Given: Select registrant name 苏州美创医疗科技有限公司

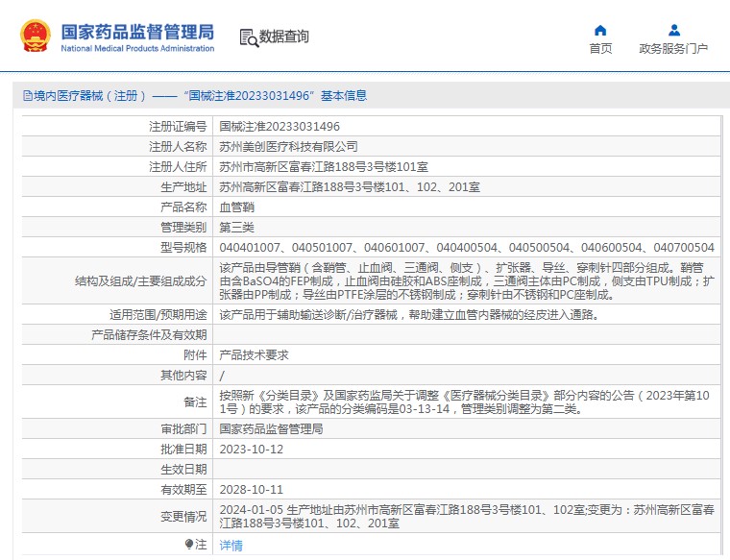Looking at the screenshot, I should tap(289, 147).
